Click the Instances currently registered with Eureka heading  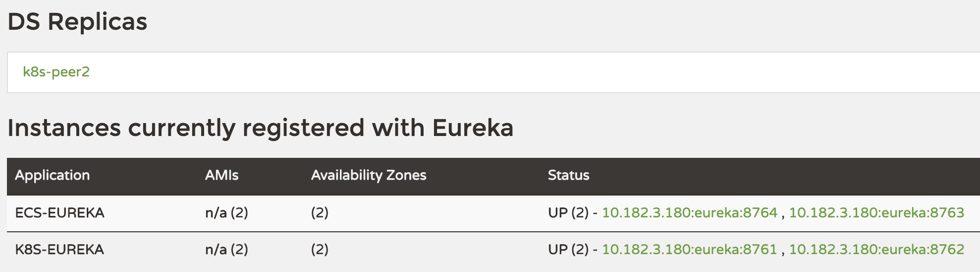[260, 128]
